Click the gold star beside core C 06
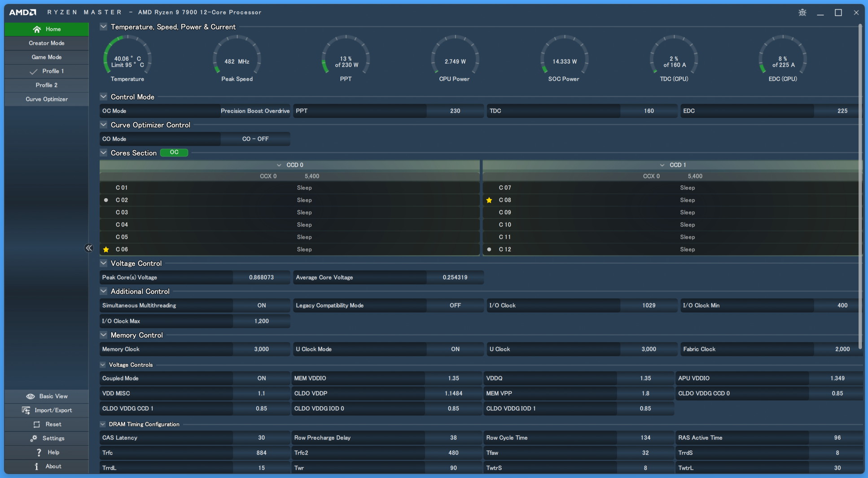 coord(106,249)
